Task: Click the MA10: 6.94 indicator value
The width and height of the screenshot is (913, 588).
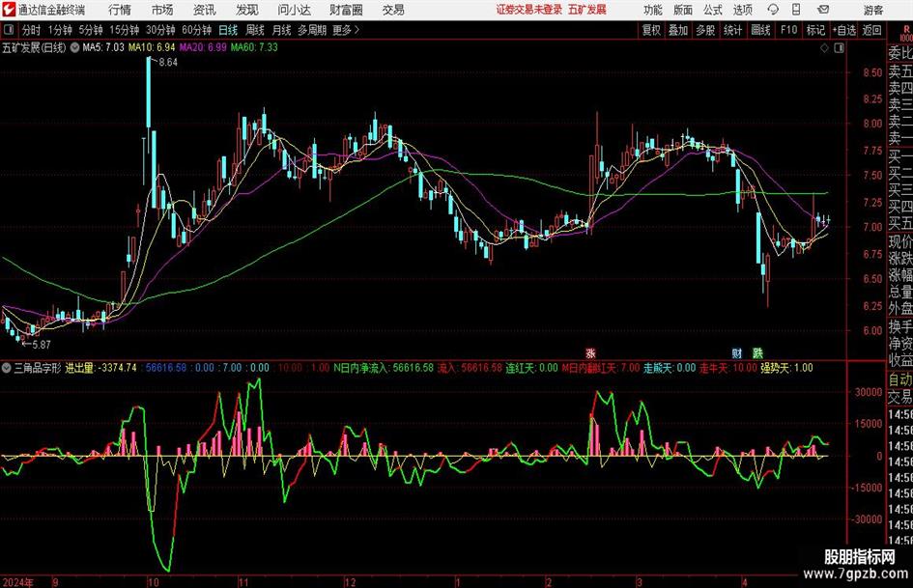Action: point(152,47)
